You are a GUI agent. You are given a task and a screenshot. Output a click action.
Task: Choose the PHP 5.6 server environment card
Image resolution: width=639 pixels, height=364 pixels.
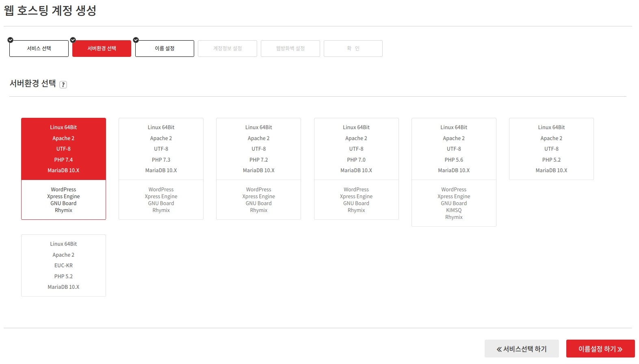click(x=454, y=172)
